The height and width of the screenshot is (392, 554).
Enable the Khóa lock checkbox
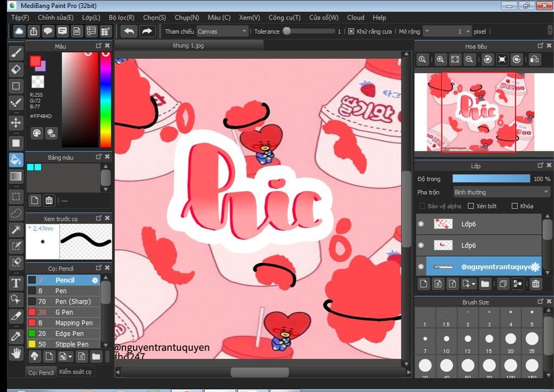tap(515, 206)
